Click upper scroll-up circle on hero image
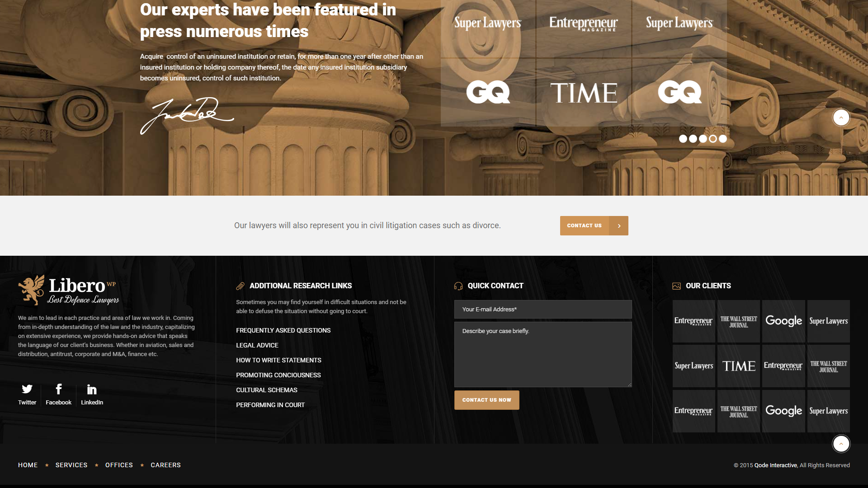868x488 pixels. (x=841, y=117)
